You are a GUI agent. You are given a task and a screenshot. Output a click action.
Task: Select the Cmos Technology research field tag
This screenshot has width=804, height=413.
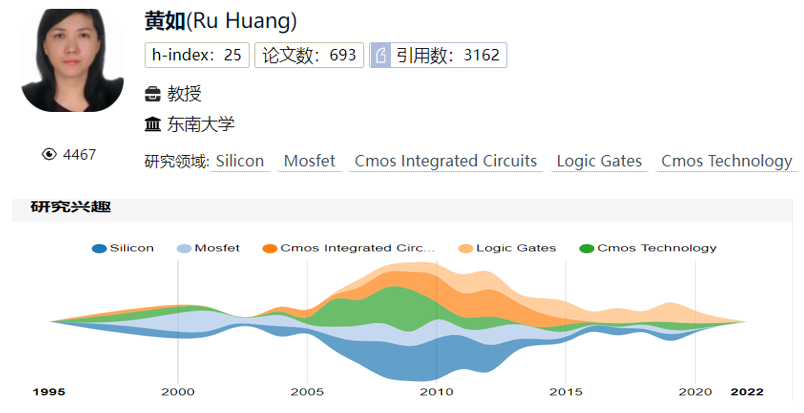tap(726, 161)
